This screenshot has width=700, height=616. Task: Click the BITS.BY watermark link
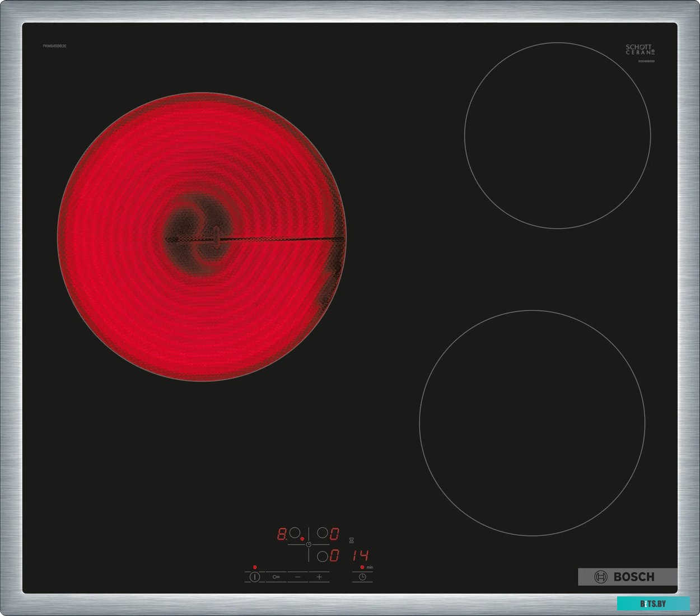(653, 604)
